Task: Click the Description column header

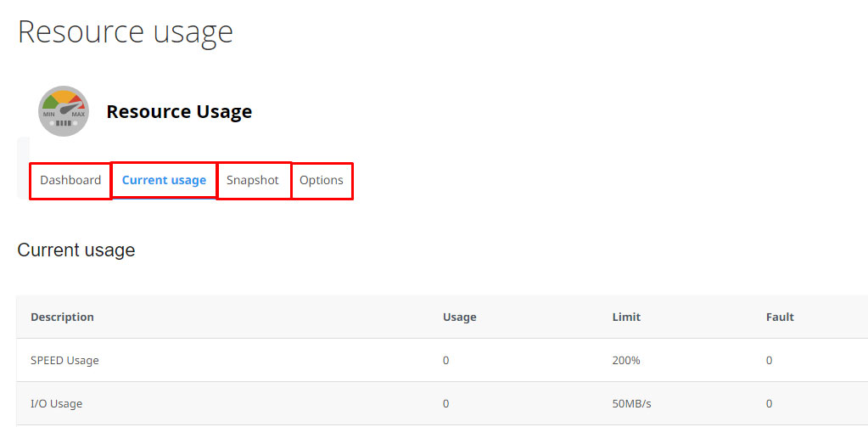Action: coord(62,317)
